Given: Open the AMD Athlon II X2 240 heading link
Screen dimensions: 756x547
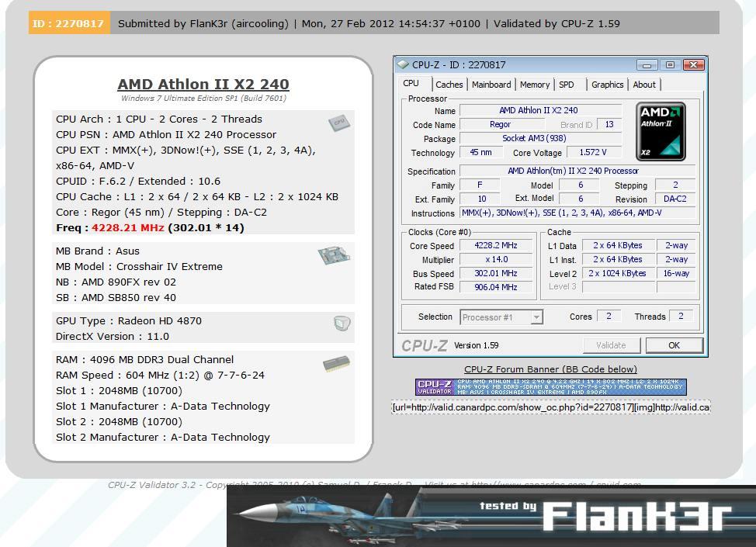Looking at the screenshot, I should point(203,84).
